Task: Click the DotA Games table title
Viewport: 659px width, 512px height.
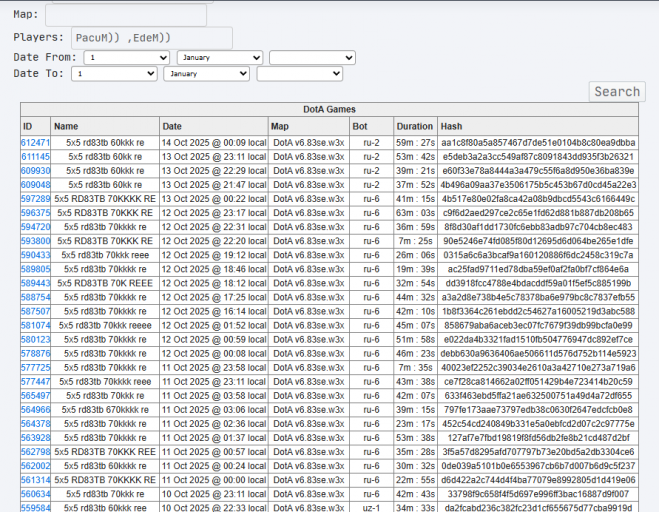Action: click(330, 109)
